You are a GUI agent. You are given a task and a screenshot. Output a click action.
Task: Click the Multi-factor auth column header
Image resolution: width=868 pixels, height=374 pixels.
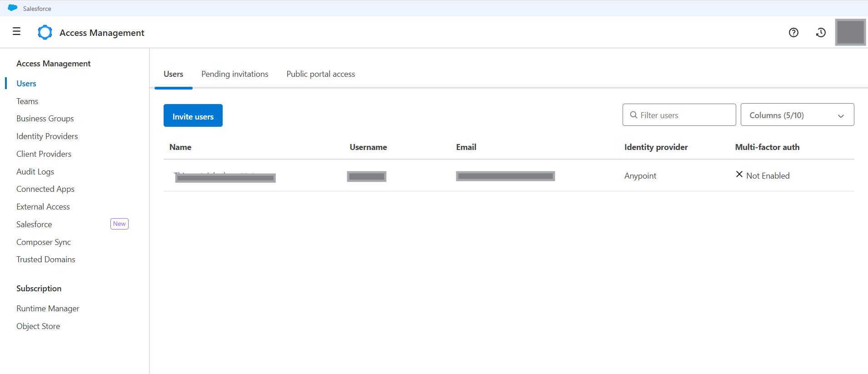click(x=768, y=147)
